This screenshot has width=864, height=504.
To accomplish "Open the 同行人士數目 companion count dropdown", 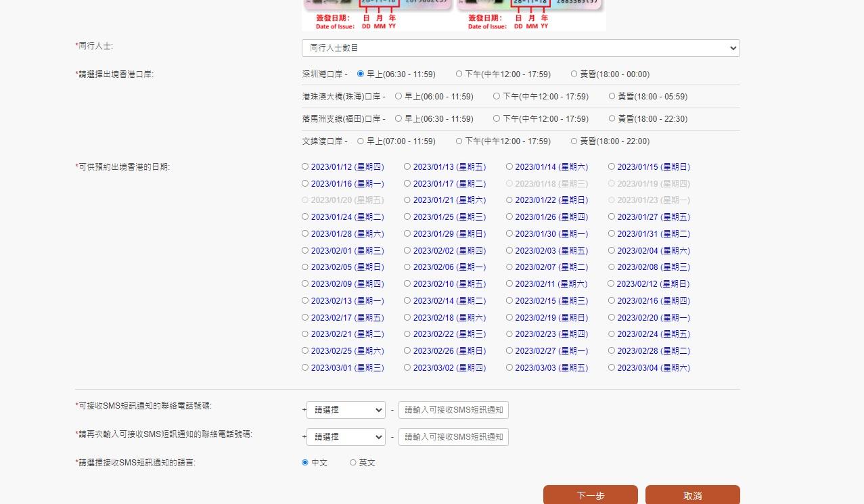I will (520, 47).
